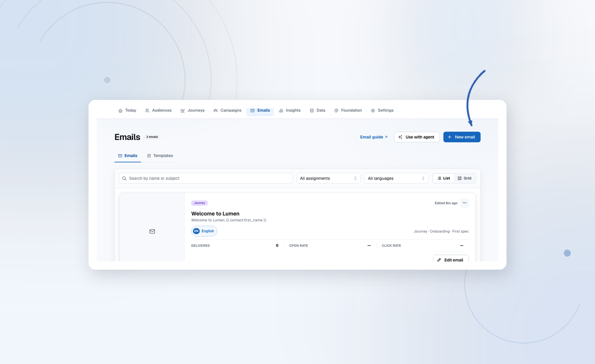Open Settings from top navigation
The height and width of the screenshot is (364, 595).
pos(382,110)
